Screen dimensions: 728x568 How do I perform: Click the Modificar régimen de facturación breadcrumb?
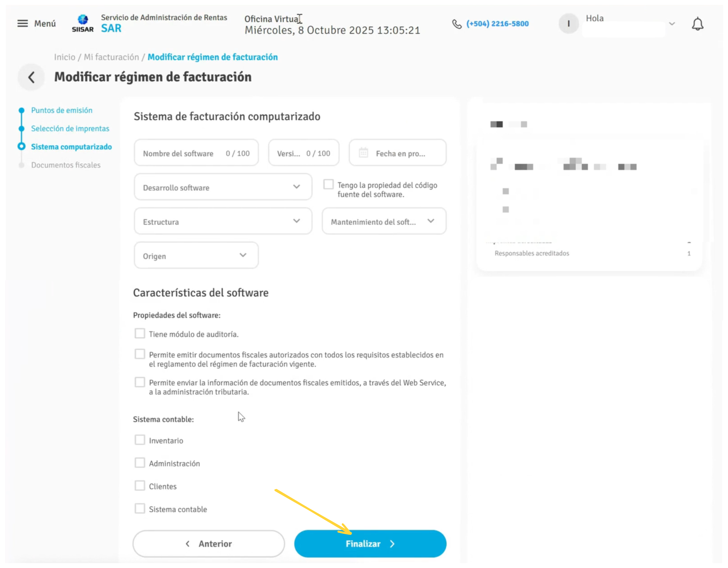coord(213,57)
